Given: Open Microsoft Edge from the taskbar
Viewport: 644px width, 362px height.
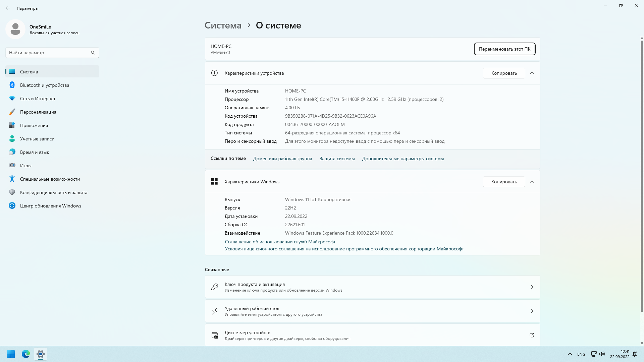Looking at the screenshot, I should pos(26,354).
